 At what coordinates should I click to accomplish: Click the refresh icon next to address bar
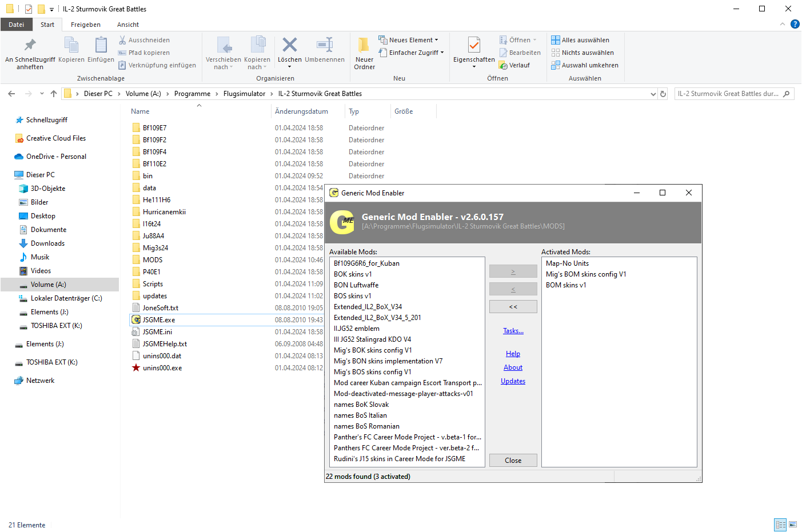click(663, 94)
